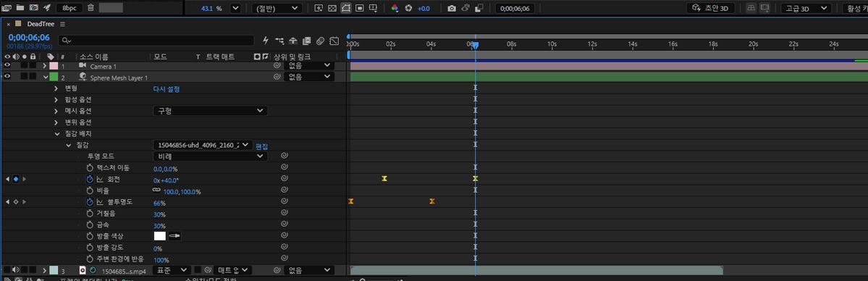
Task: Toggle stopwatch for 불투명도 property
Action: [x=90, y=202]
